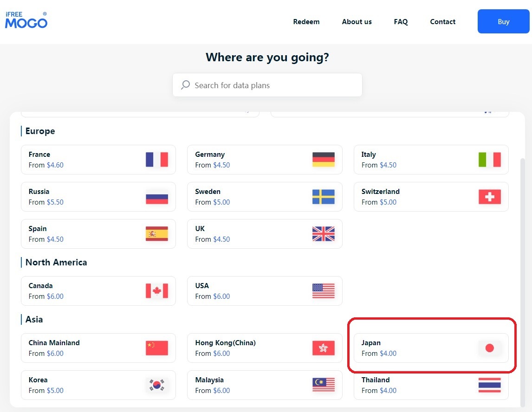Choose the Japan data plan card
532x412 pixels.
(430, 348)
